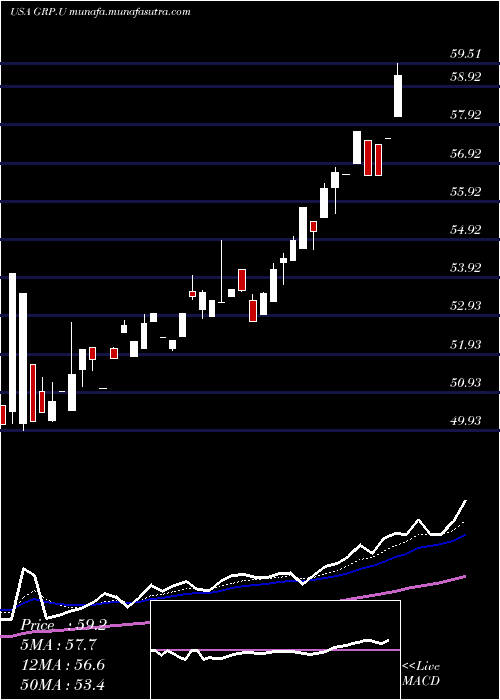Click the 59.51 price axis label
This screenshot has width=500, height=700.
[466, 54]
